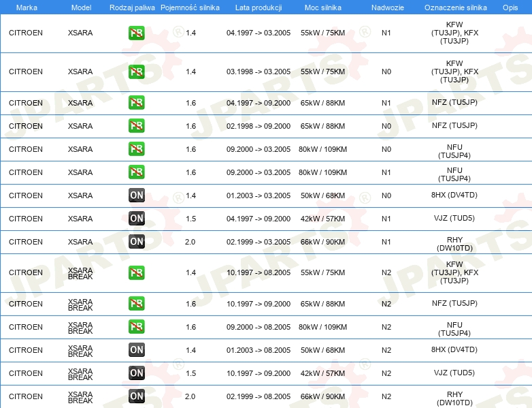532x408 pixels.
Task: Click ON diesel icon of XSARA BREAK 2.0 row
Action: 136,396
